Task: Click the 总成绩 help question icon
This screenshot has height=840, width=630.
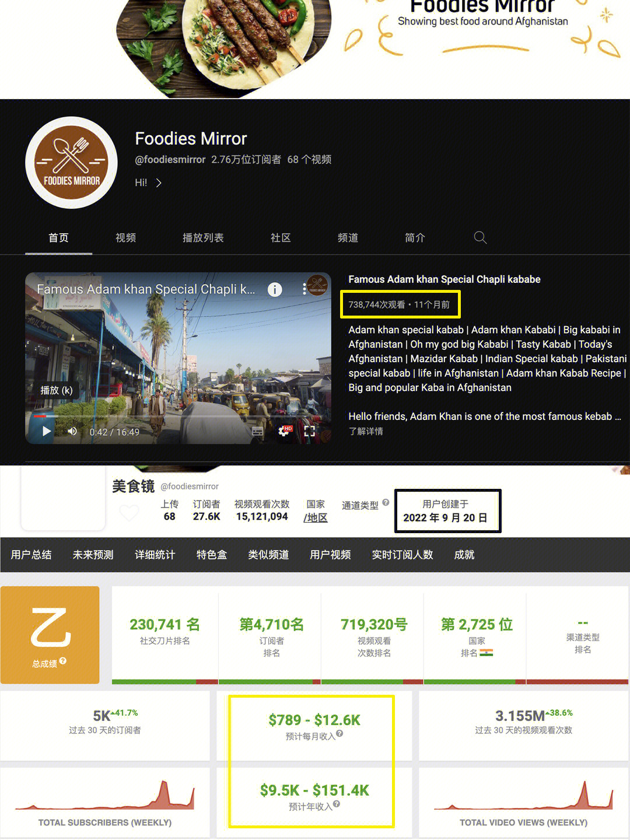Action: [x=63, y=661]
